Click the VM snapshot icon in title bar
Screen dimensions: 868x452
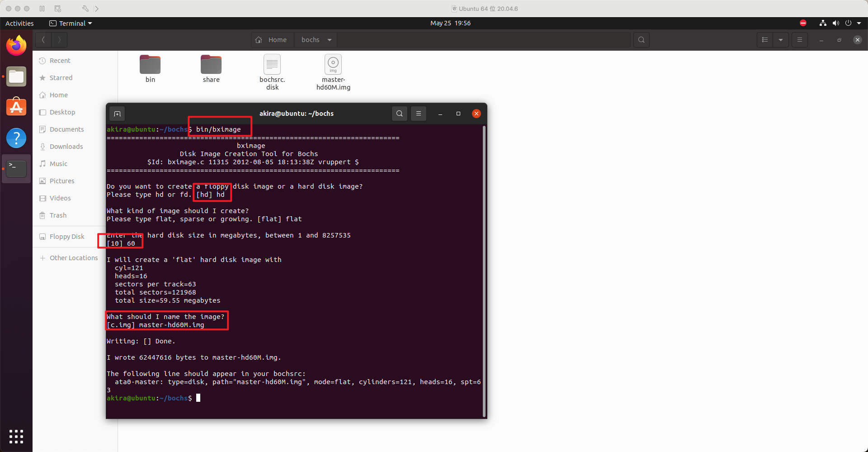point(57,9)
